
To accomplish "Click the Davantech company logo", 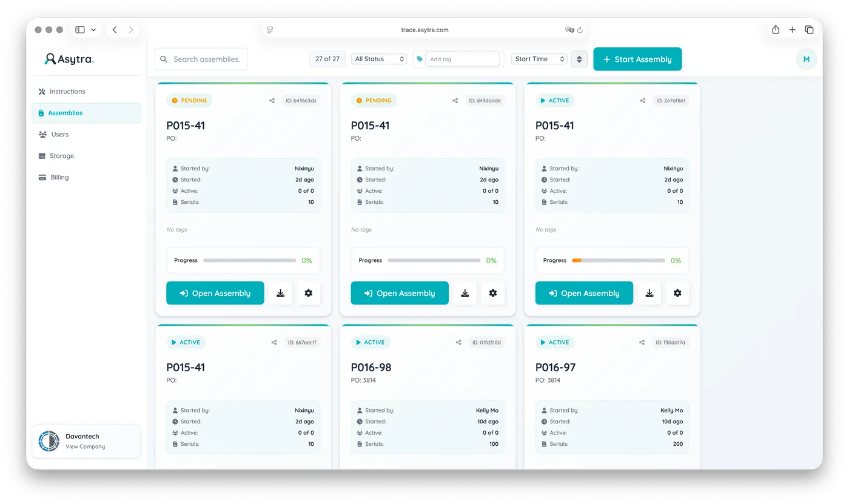I will [x=49, y=441].
